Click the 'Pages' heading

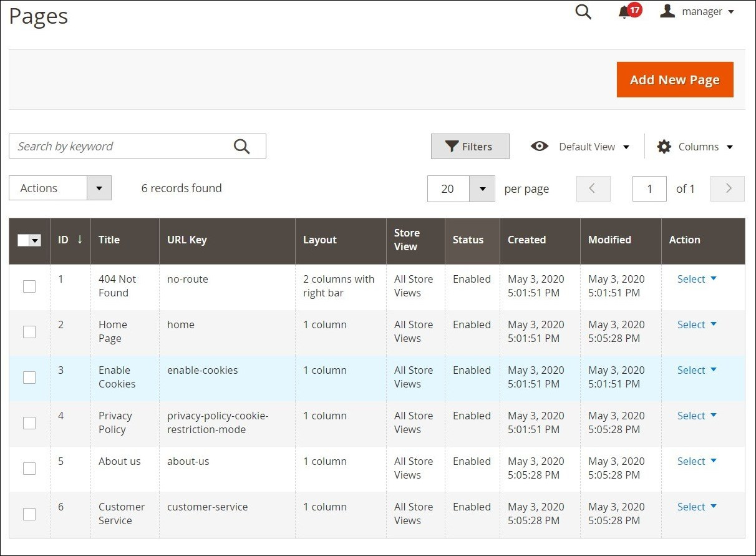(39, 16)
